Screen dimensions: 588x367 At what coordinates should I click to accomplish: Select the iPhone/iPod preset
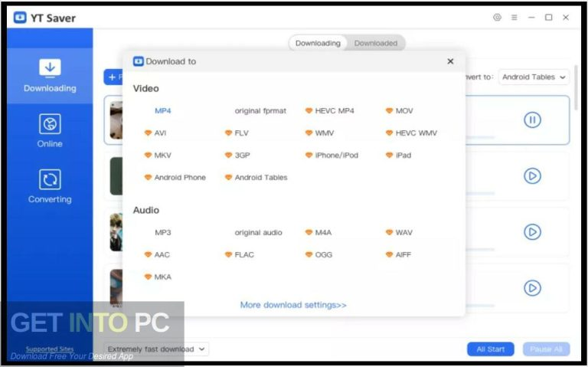pyautogui.click(x=332, y=155)
